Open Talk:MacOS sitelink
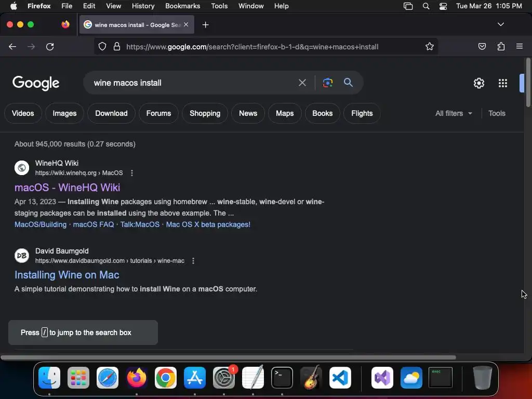This screenshot has height=399, width=532. click(140, 224)
